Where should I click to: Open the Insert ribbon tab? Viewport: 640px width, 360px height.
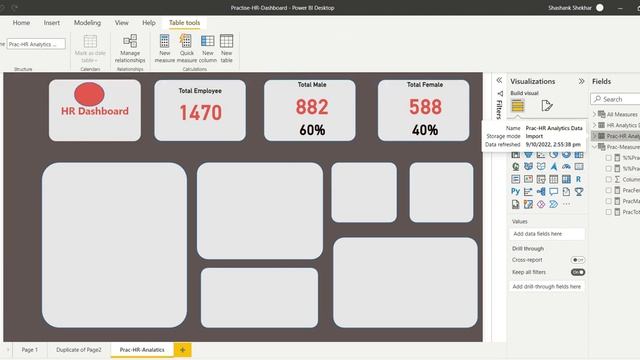coord(52,23)
